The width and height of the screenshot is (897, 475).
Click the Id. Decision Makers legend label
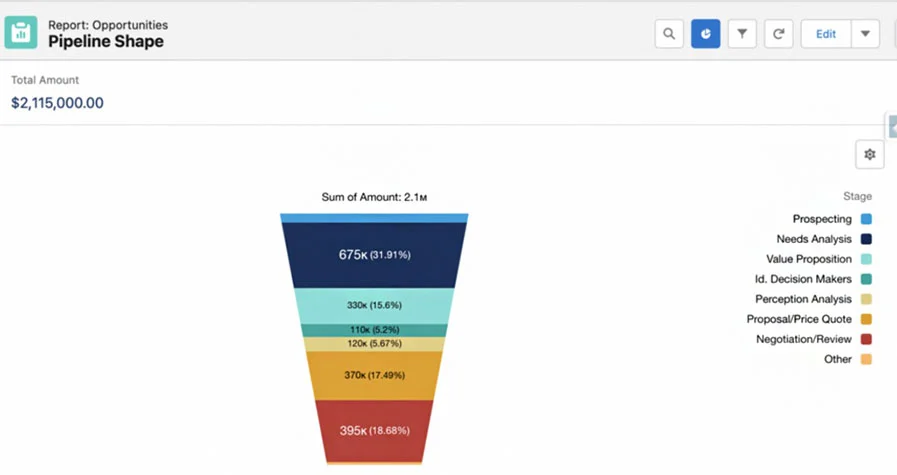tap(803, 279)
